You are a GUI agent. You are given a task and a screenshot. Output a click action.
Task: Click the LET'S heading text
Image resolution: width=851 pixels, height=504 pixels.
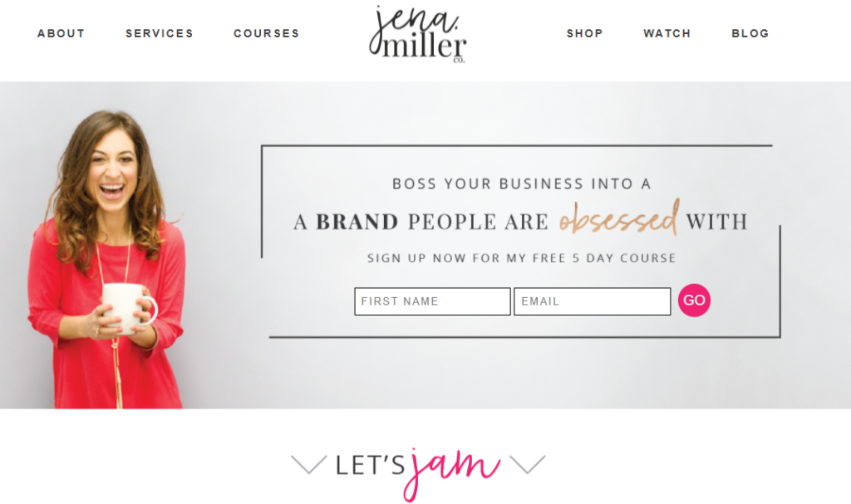370,466
